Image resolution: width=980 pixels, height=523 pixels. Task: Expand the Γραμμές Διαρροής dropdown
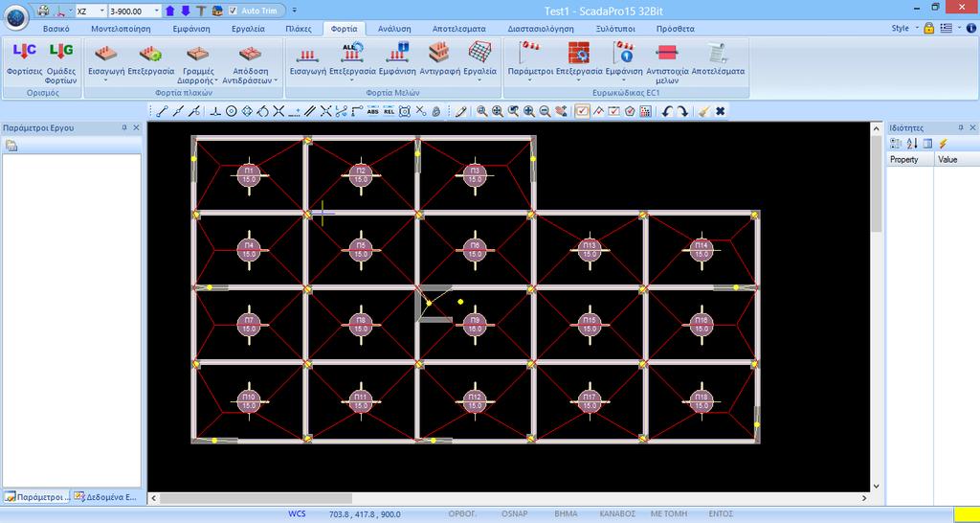coord(216,80)
